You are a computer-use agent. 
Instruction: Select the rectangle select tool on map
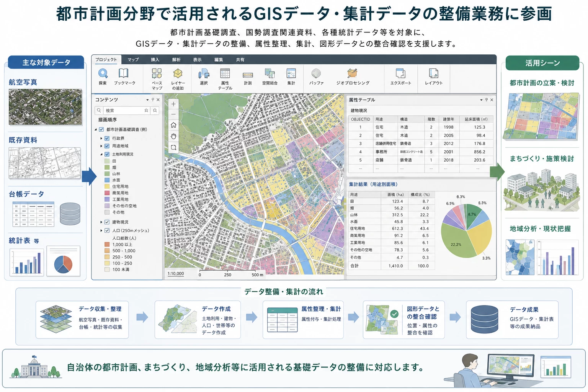click(173, 147)
